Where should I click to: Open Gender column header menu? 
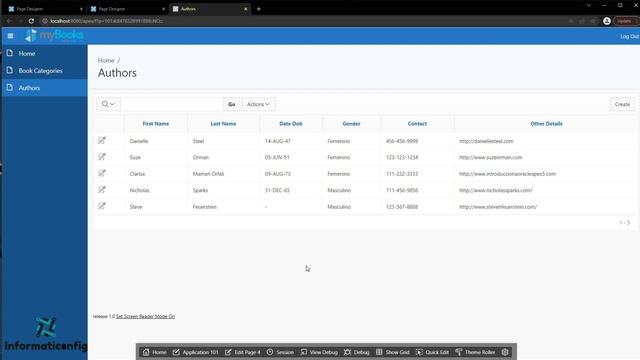351,124
